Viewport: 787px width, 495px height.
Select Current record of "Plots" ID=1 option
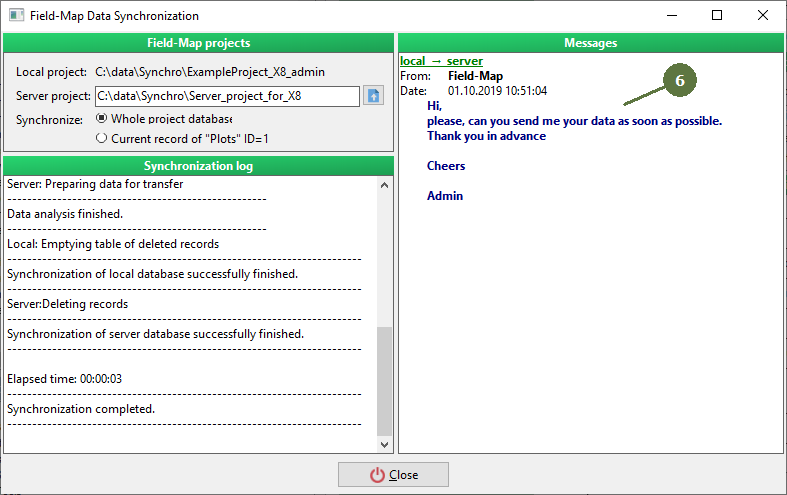click(x=182, y=139)
